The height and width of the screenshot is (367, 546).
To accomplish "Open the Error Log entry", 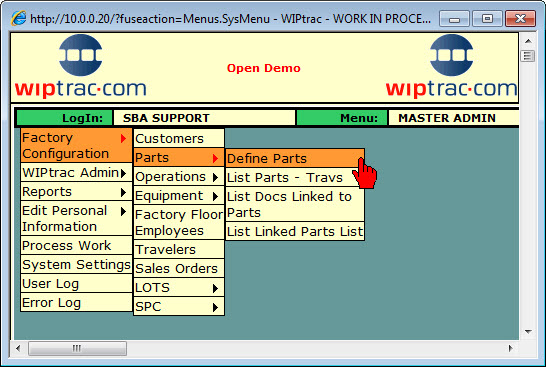I will pos(76,302).
